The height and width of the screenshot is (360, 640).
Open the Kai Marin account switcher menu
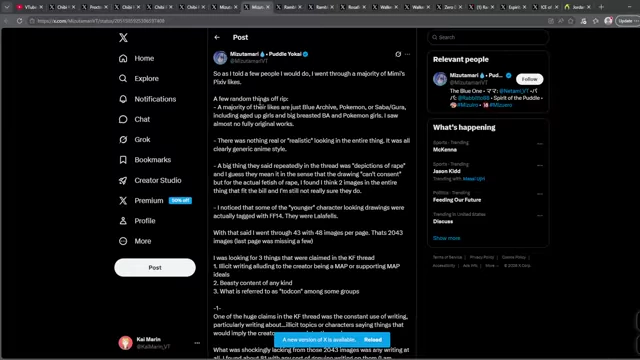197,343
